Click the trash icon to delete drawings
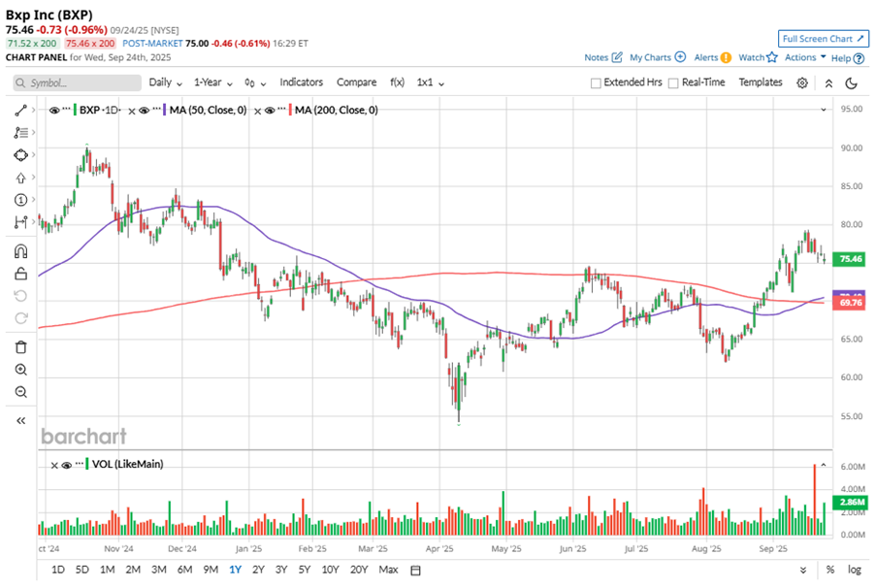 [x=19, y=346]
